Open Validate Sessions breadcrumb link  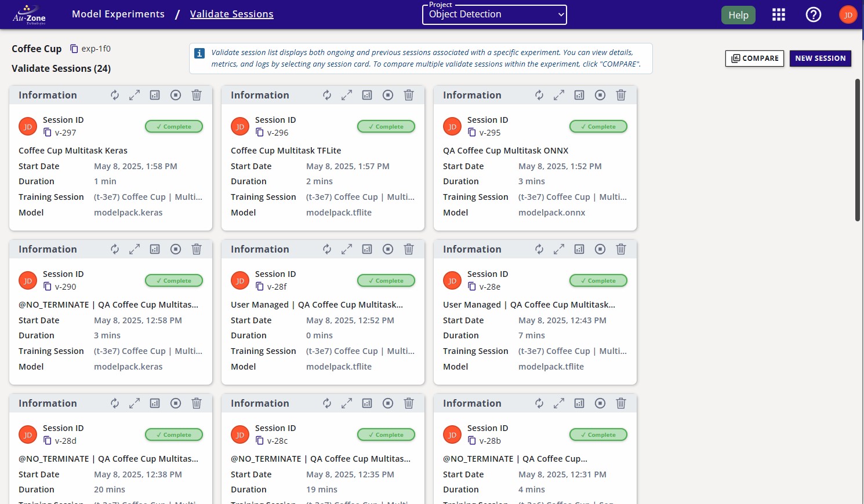231,14
